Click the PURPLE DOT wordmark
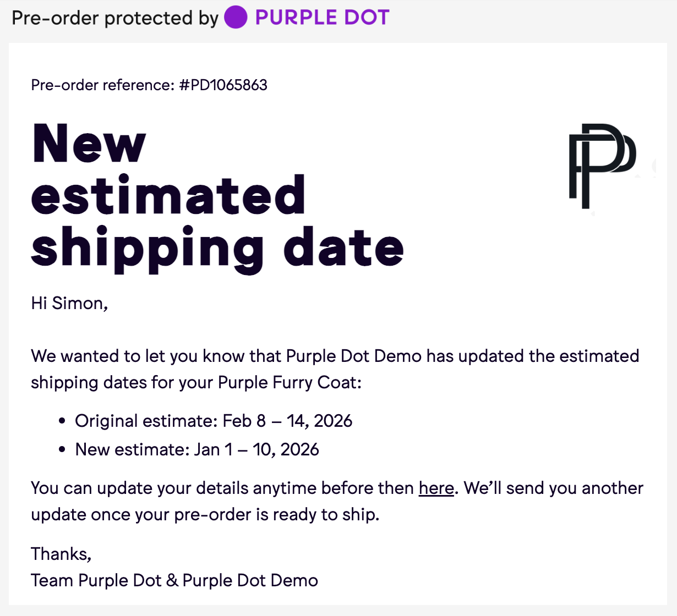 pyautogui.click(x=322, y=18)
